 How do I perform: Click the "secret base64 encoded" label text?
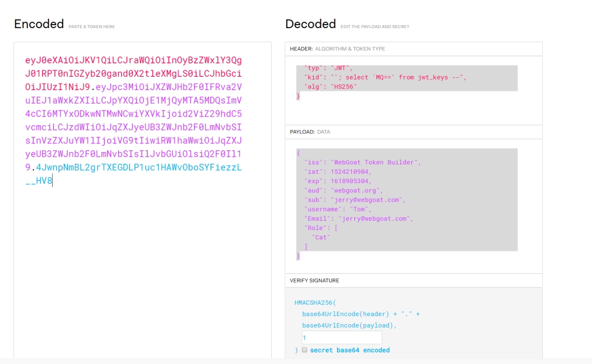click(350, 350)
